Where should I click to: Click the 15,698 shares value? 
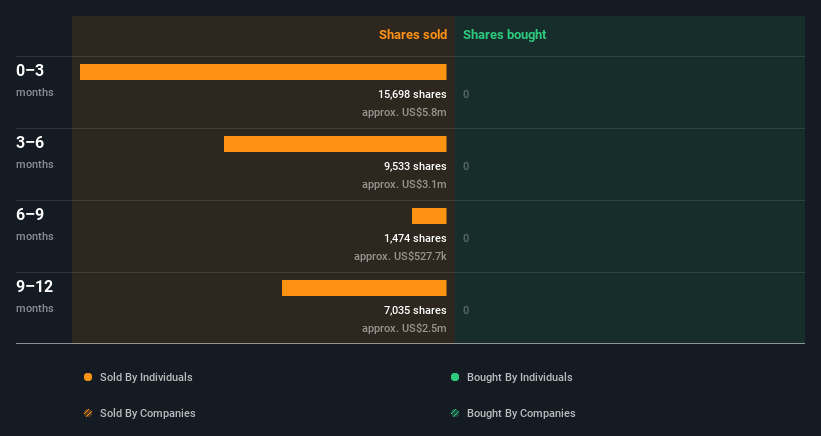413,94
